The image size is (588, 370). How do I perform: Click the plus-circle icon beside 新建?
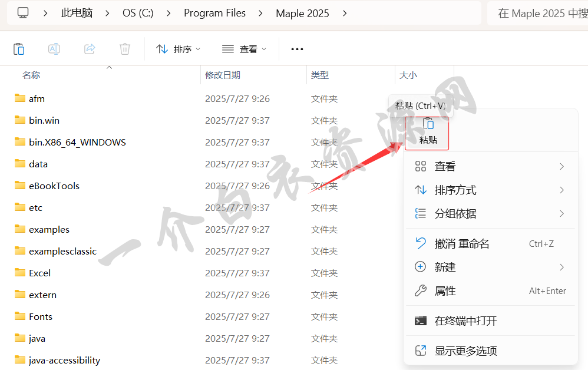click(420, 267)
